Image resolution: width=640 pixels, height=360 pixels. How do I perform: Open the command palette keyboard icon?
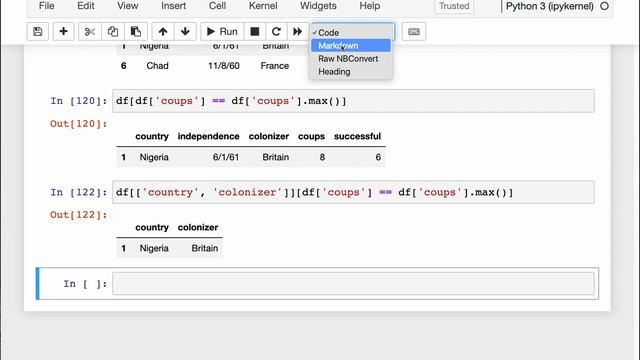coord(414,31)
